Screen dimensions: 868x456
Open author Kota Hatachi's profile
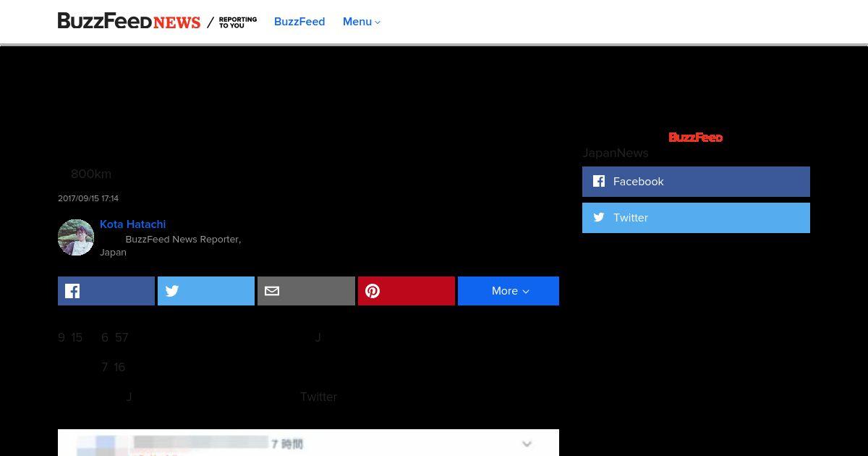pyautogui.click(x=132, y=224)
